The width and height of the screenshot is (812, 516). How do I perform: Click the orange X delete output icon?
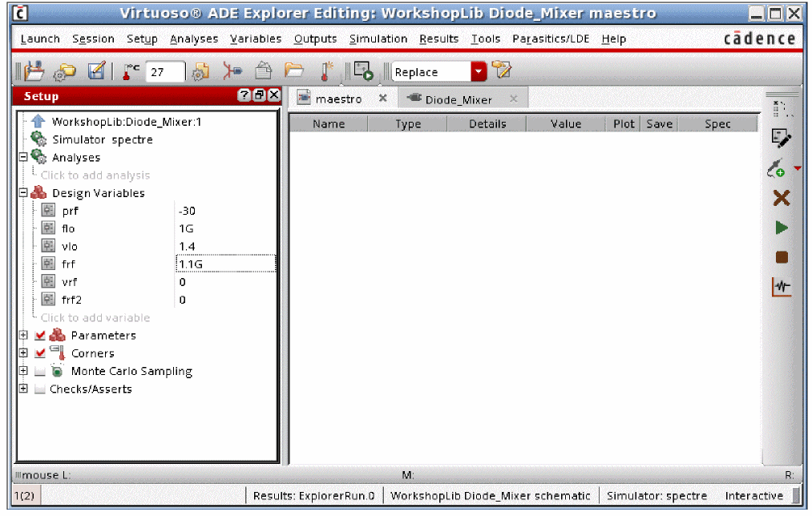(782, 198)
